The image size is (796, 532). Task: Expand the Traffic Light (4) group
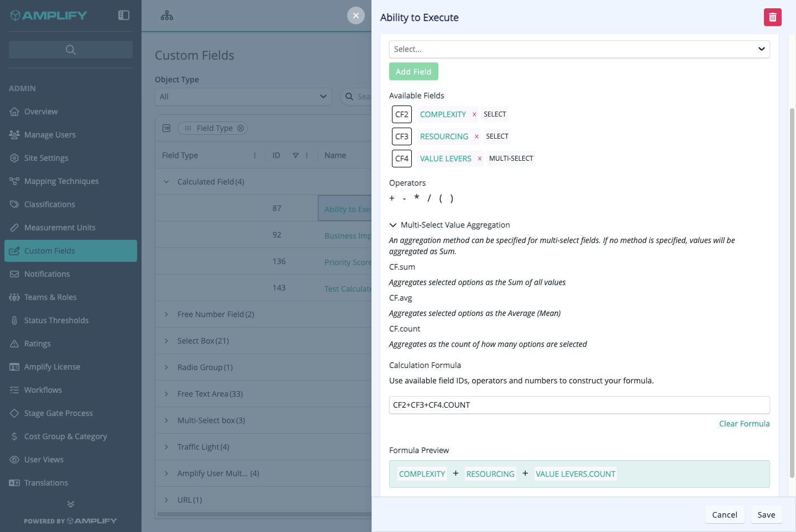pos(166,447)
